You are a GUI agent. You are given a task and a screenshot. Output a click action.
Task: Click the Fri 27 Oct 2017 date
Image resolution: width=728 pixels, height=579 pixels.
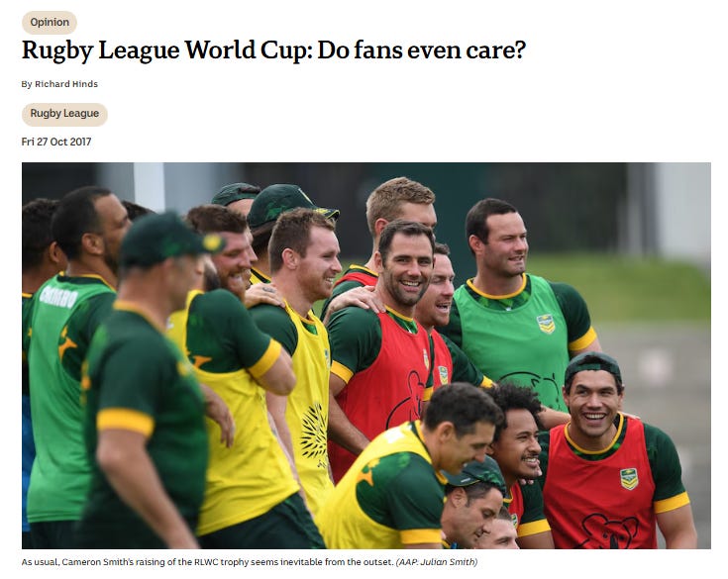[x=56, y=142]
